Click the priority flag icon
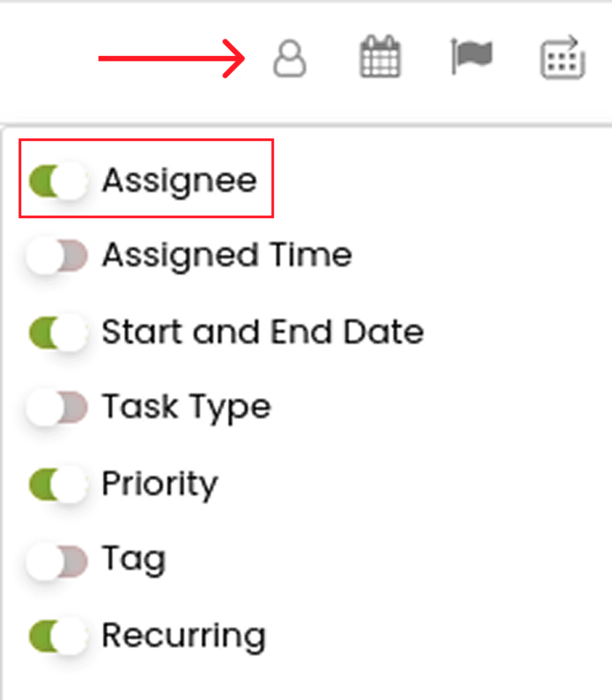Image resolution: width=612 pixels, height=700 pixels. [471, 56]
